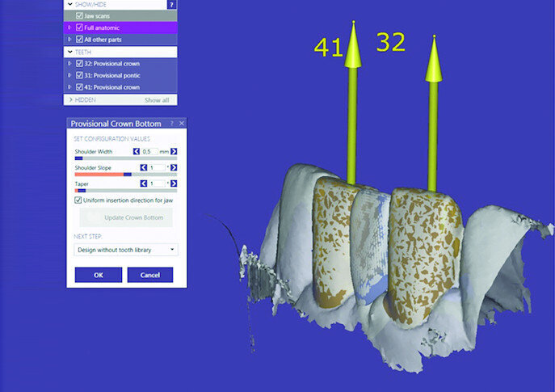Image resolution: width=555 pixels, height=392 pixels.
Task: Open the Next Step dropdown
Action: [125, 250]
